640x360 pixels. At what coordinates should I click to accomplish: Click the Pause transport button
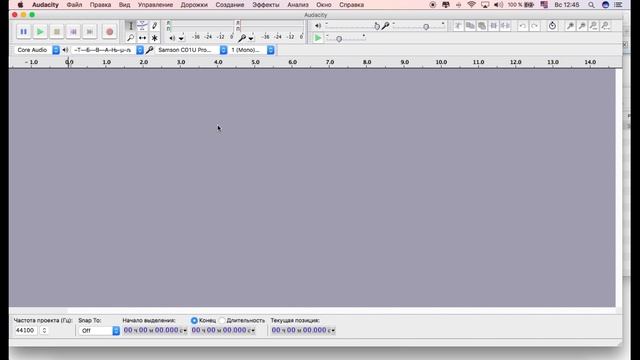click(x=24, y=31)
